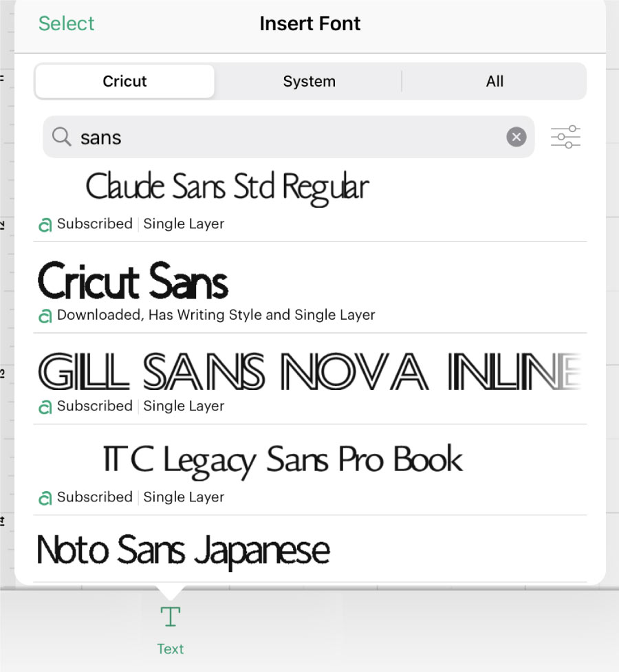The height and width of the screenshot is (672, 619).
Task: Switch to the System fonts tab
Action: (309, 81)
